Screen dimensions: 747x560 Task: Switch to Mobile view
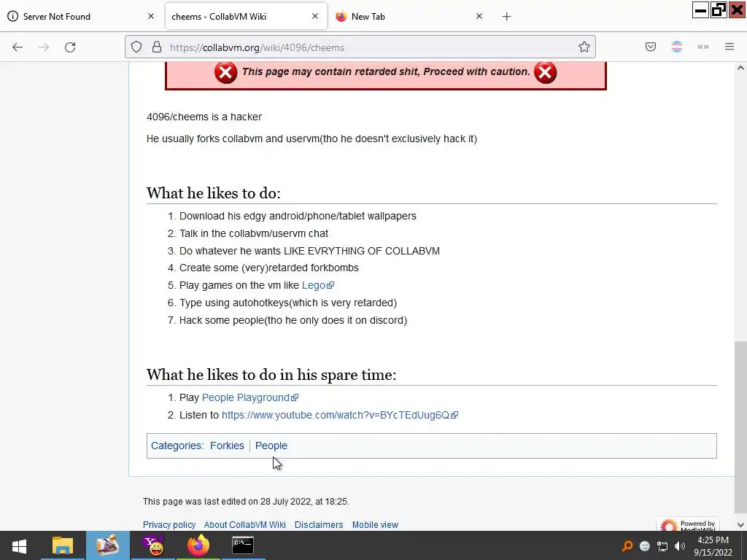click(375, 525)
